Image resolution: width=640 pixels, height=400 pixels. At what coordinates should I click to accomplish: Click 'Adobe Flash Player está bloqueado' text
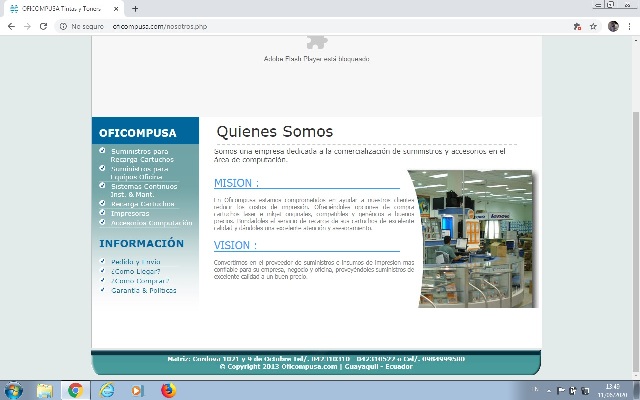point(317,59)
